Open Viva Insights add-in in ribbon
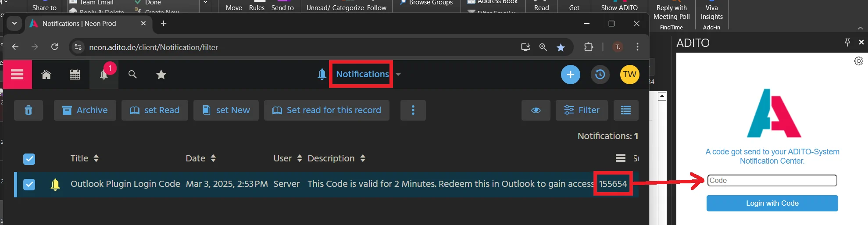This screenshot has width=868, height=225. coord(711,12)
